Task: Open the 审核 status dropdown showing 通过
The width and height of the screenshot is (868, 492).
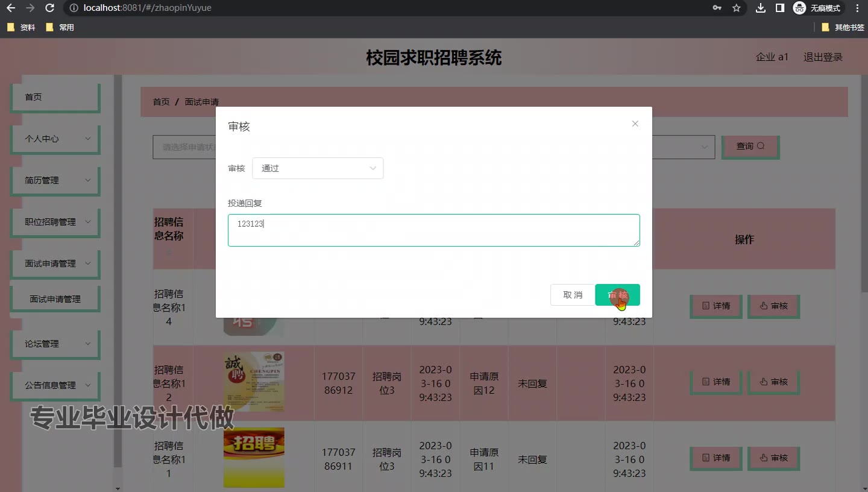Action: click(x=318, y=168)
